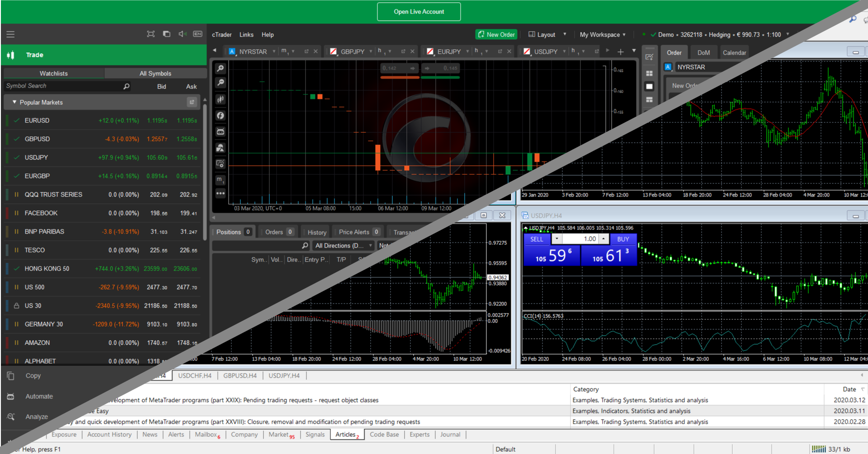
Task: Open the Analyze section
Action: tap(36, 417)
